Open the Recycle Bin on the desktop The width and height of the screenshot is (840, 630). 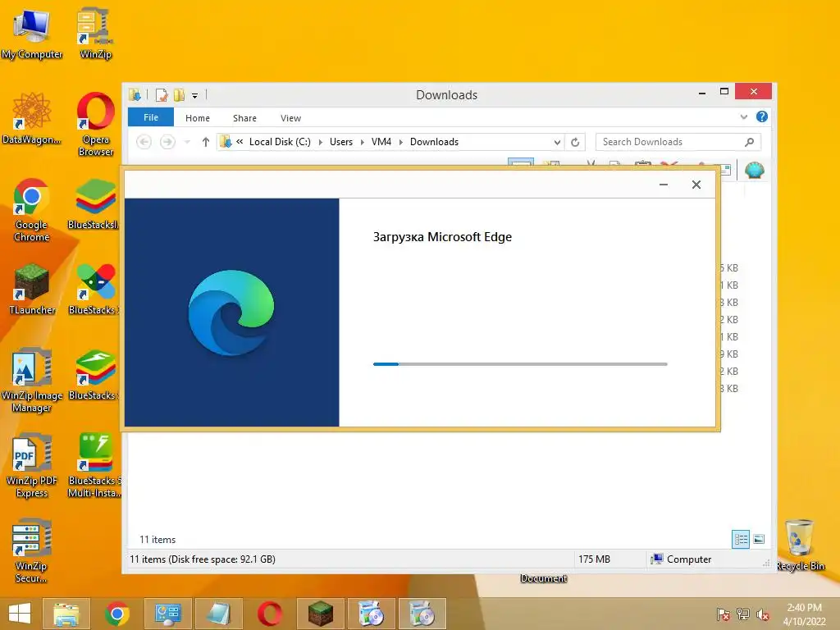[x=800, y=546]
